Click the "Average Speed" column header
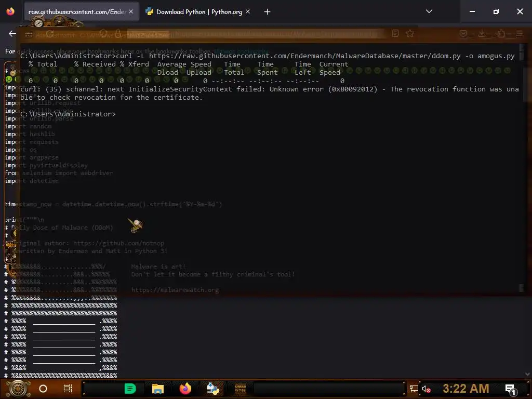Image resolution: width=532 pixels, height=399 pixels. [184, 64]
